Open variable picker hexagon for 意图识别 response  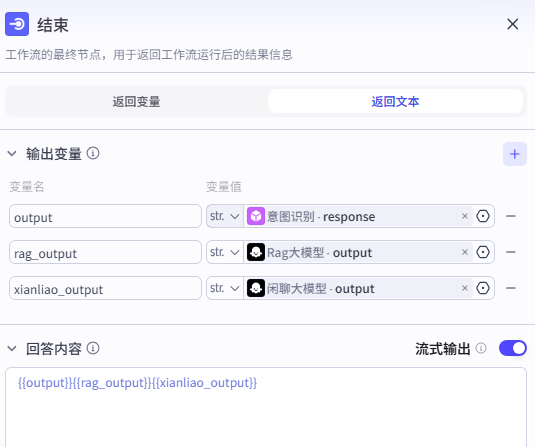coord(483,216)
